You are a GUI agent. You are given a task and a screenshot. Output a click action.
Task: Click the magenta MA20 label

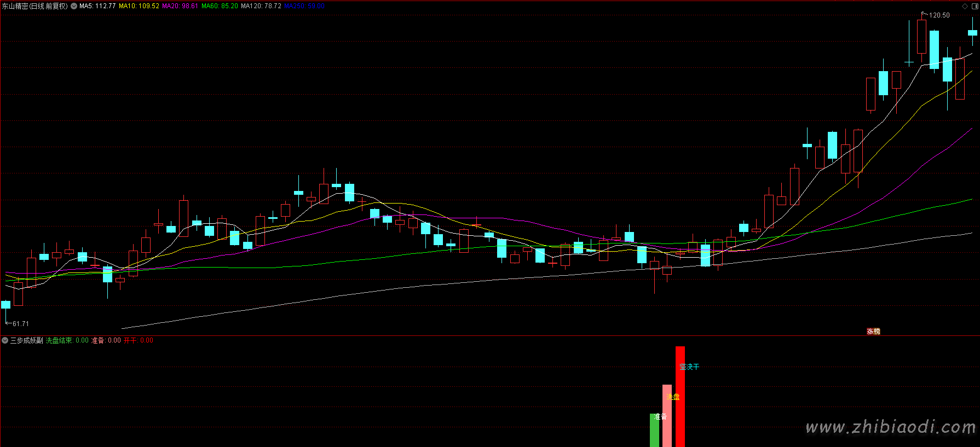point(180,6)
